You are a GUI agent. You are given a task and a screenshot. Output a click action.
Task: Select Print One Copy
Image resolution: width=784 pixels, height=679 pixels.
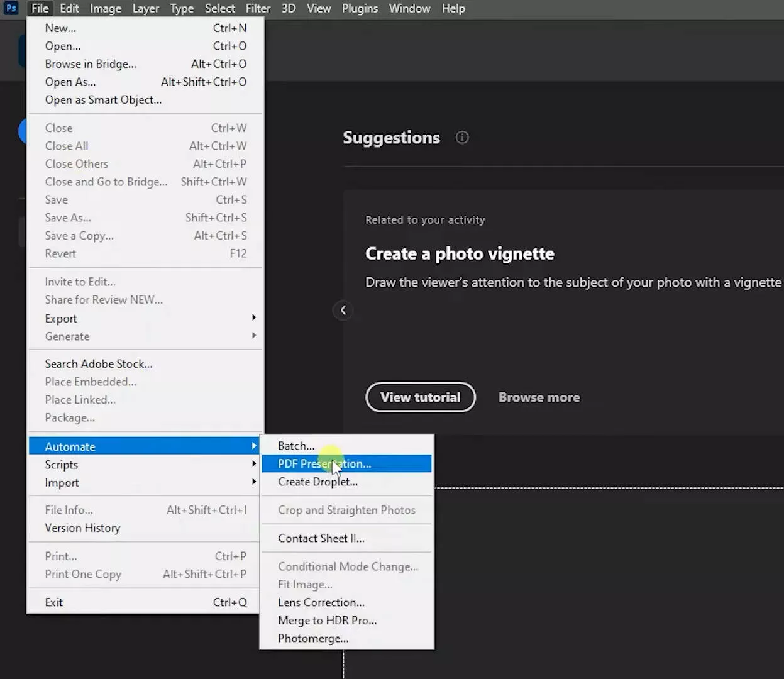pos(145,574)
